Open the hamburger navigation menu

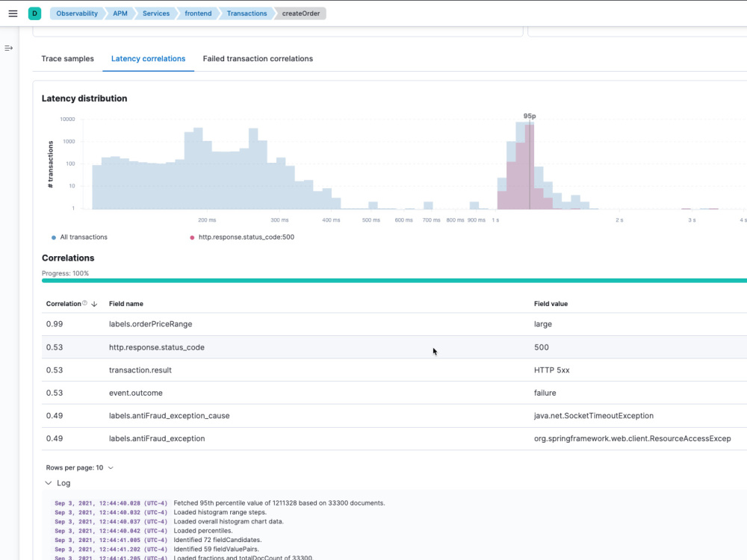coord(13,13)
